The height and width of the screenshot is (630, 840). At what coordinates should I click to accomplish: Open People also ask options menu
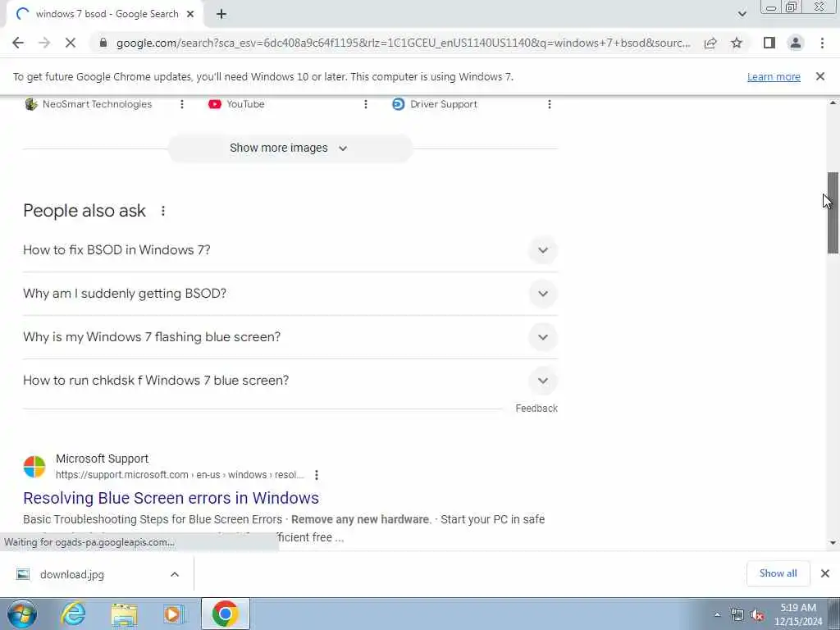(x=163, y=211)
